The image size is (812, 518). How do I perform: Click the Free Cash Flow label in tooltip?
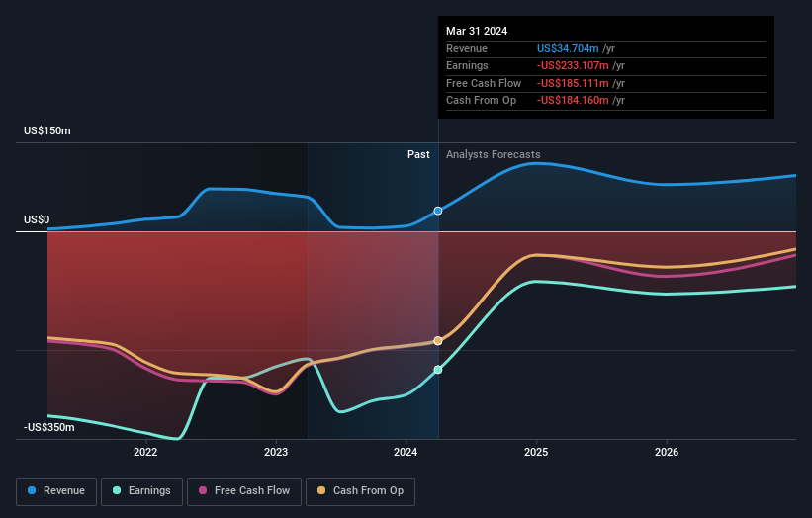(x=484, y=83)
